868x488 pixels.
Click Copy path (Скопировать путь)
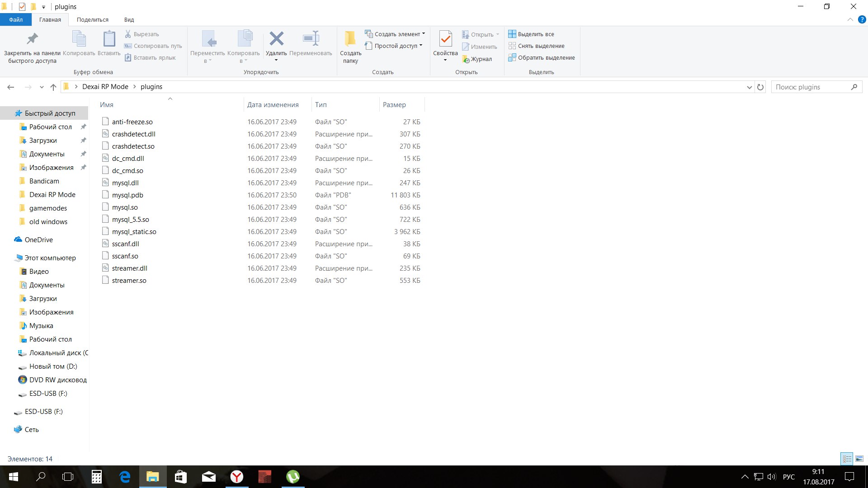pos(153,46)
